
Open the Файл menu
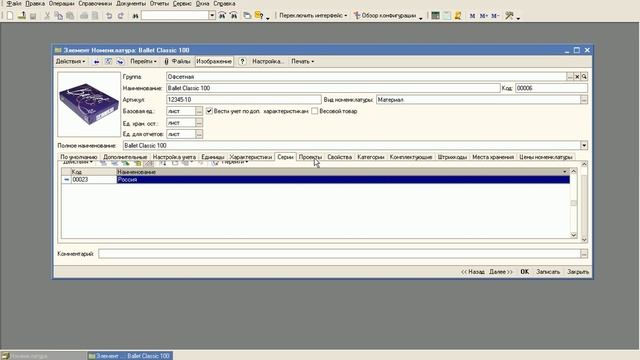14,4
